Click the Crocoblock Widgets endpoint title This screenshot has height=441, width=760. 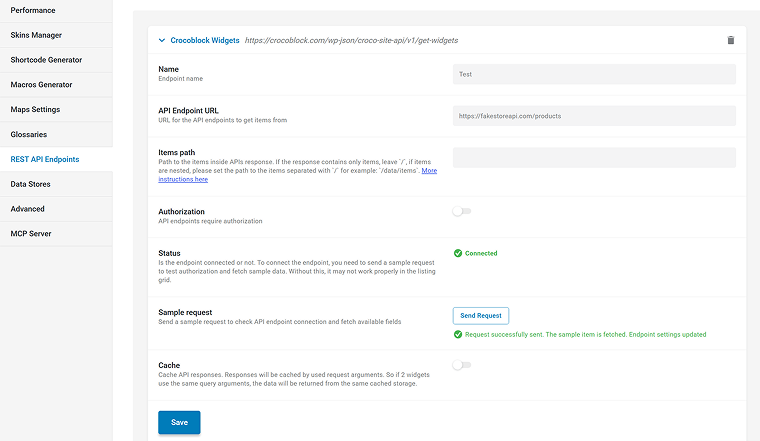(205, 40)
